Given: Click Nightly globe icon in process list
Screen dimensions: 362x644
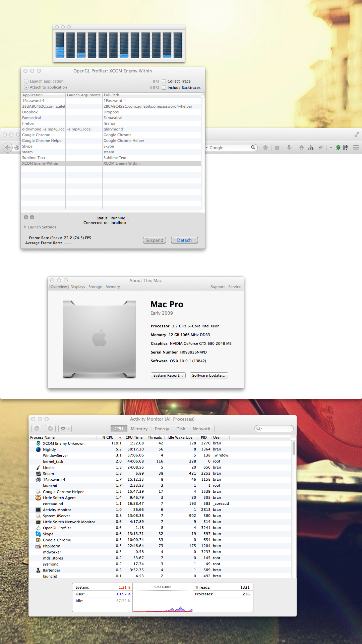Looking at the screenshot, I should coord(38,449).
